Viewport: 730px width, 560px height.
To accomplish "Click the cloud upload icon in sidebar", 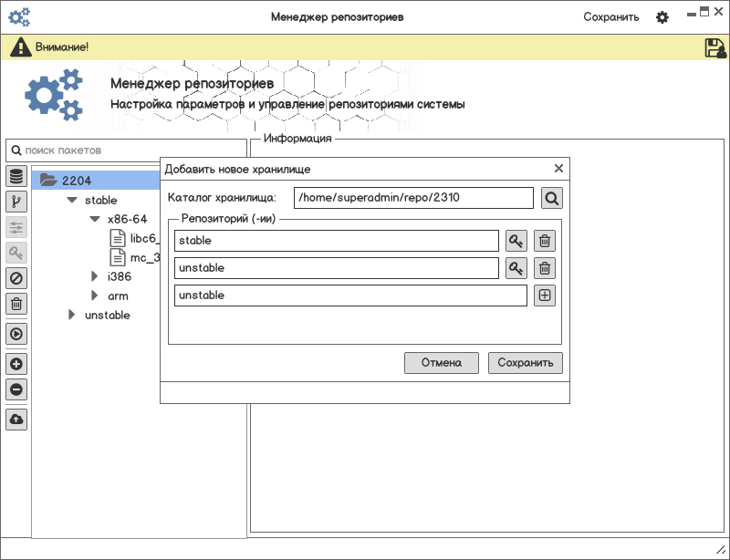I will 16,420.
